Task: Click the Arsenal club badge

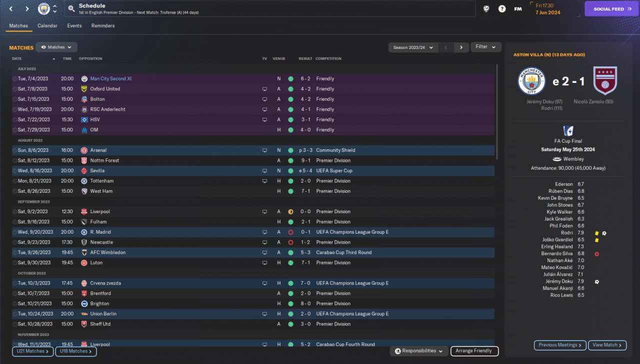Action: (84, 150)
